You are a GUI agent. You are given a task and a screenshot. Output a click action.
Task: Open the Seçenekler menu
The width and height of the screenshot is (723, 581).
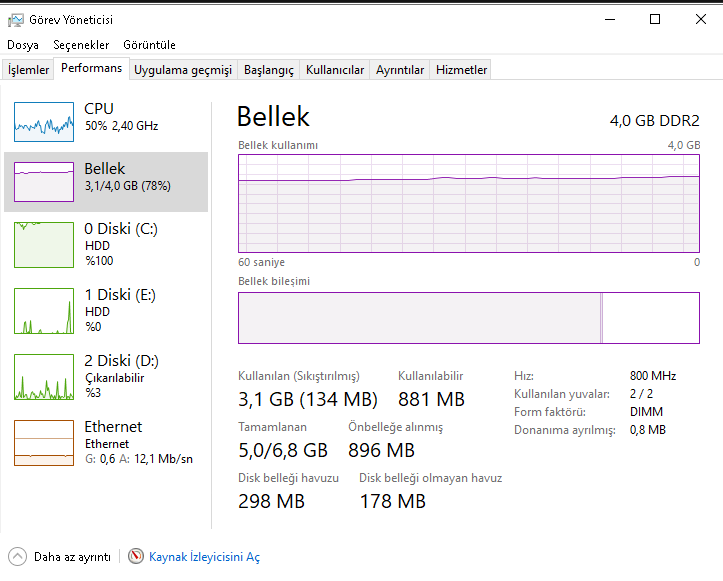[81, 45]
